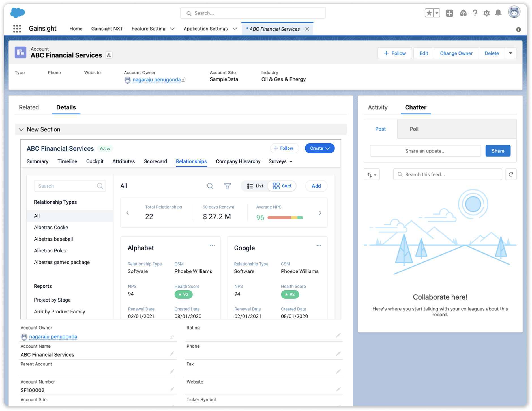This screenshot has width=532, height=411.
Task: Open the Scorecard tab
Action: coord(155,161)
